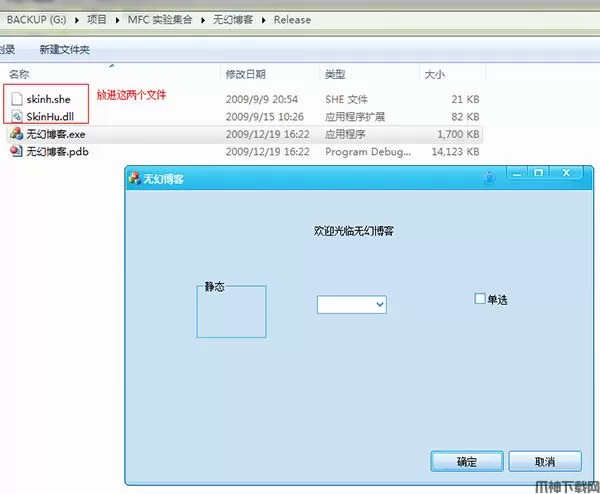
Task: Go to MFC 实验集合 folder in breadcrumb
Action: pyautogui.click(x=160, y=20)
